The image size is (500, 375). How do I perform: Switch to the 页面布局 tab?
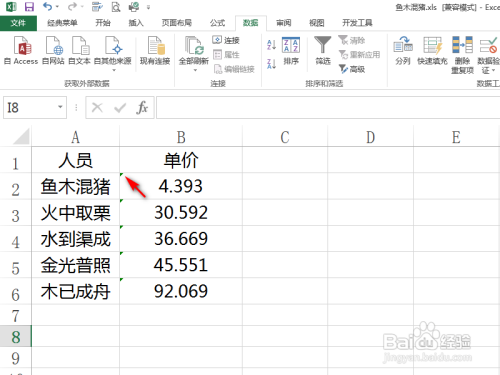(x=177, y=23)
